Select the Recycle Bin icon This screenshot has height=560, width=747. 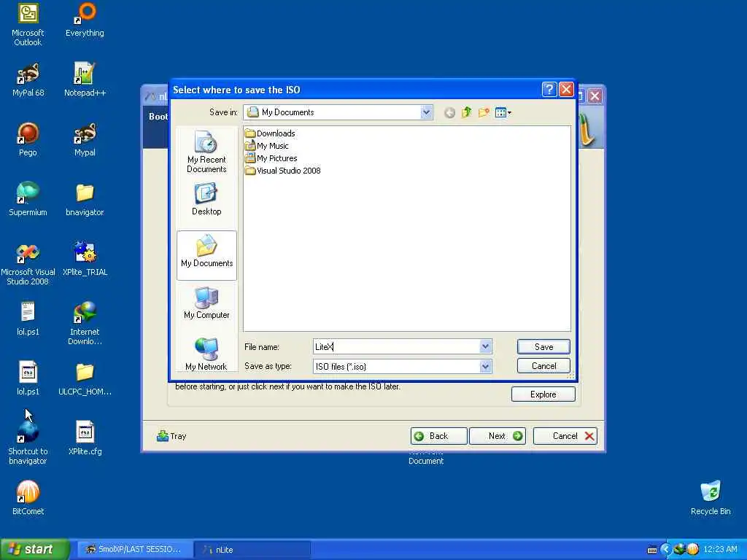tap(711, 498)
